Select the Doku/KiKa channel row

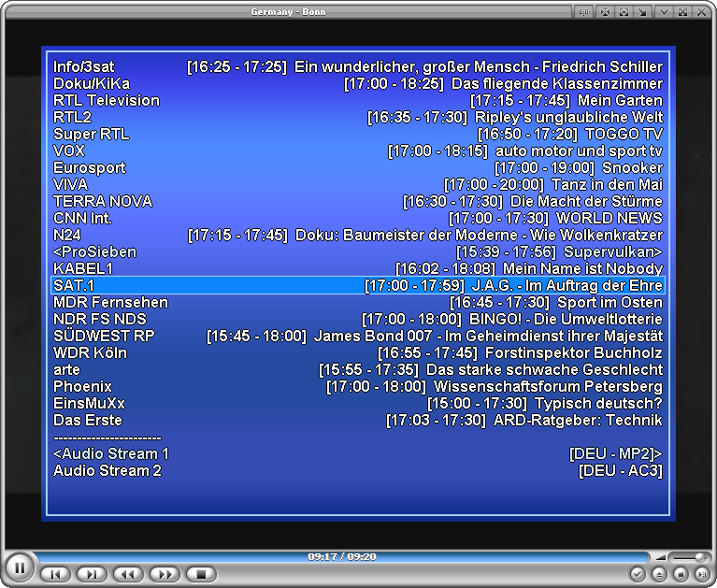(358, 84)
